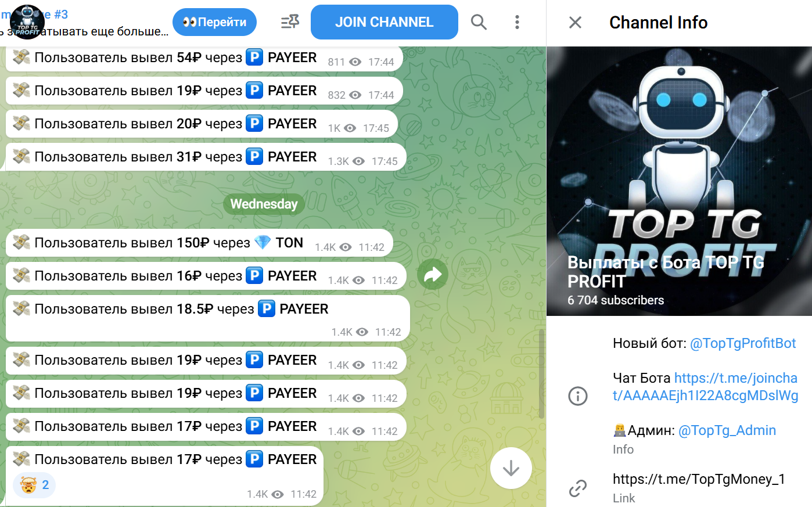Click the views eye icon on the 18.5₽ message

click(362, 332)
